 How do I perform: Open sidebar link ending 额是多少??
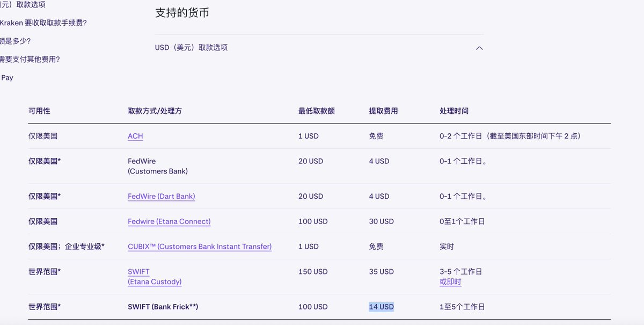[16, 41]
